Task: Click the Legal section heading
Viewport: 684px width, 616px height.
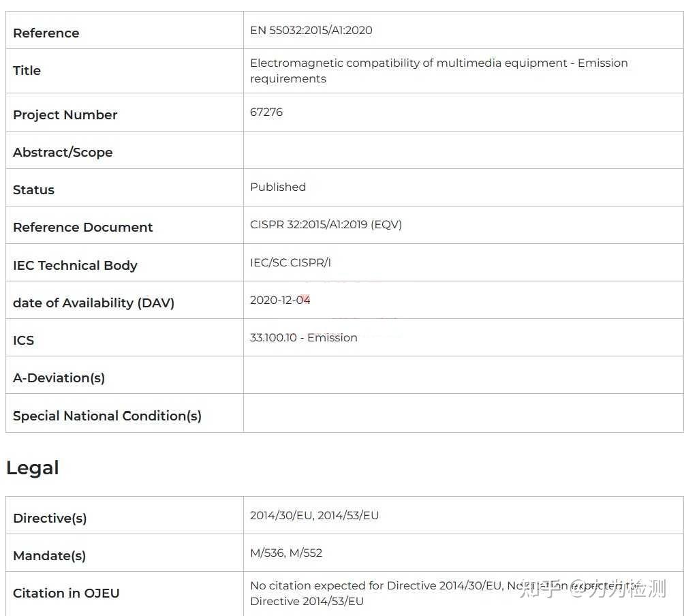Action: [33, 467]
